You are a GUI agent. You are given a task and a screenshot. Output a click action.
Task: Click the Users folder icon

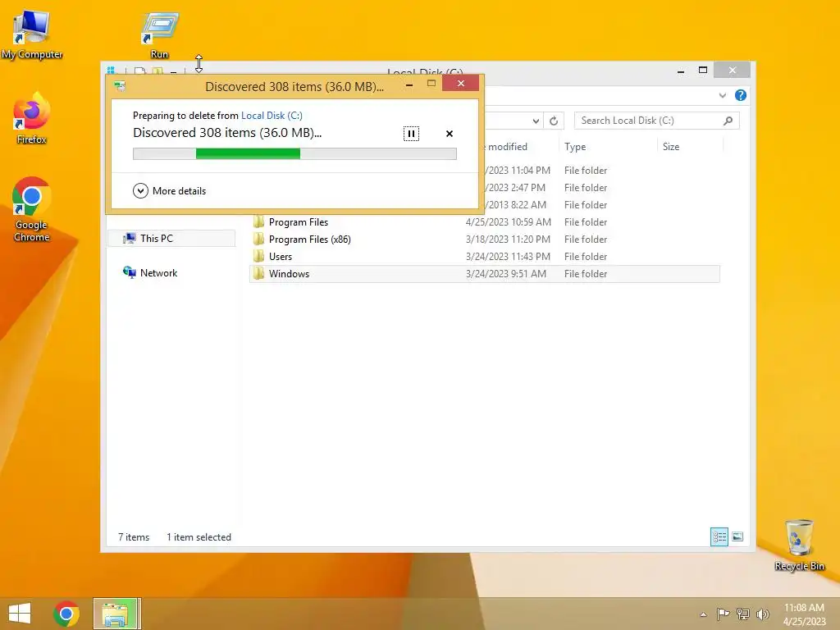click(258, 256)
